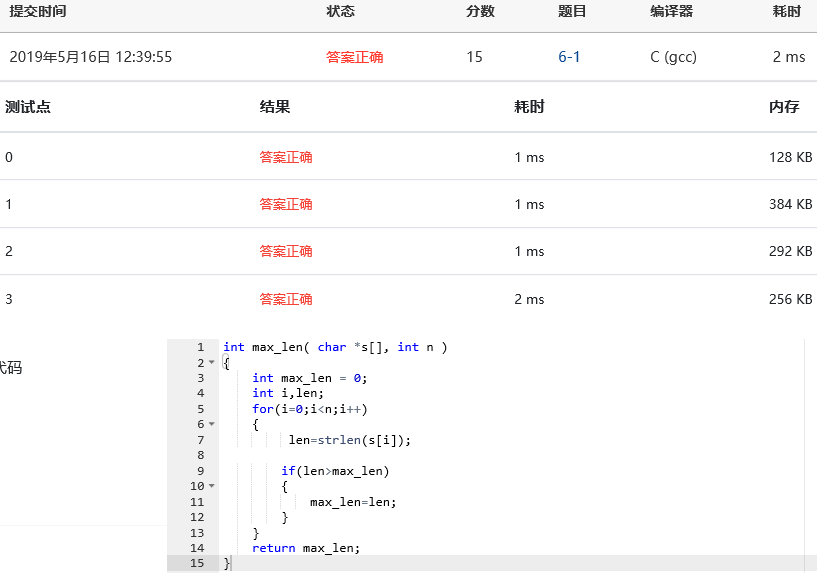817x573 pixels.
Task: Click code line 'int i,len;'
Action: 288,393
